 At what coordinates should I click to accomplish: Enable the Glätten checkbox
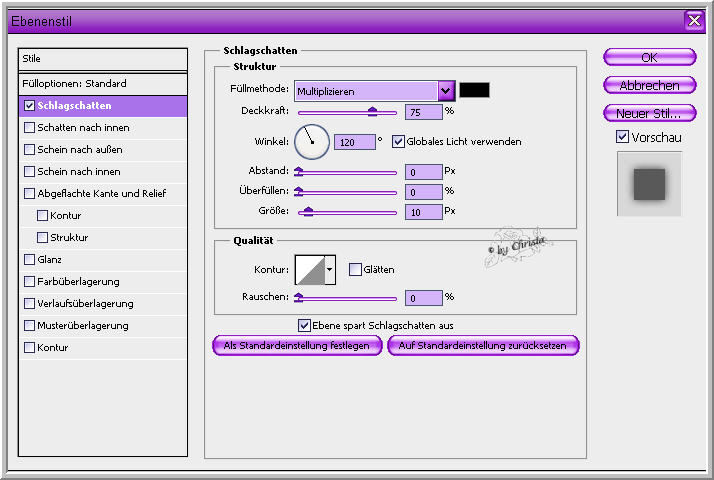355,270
